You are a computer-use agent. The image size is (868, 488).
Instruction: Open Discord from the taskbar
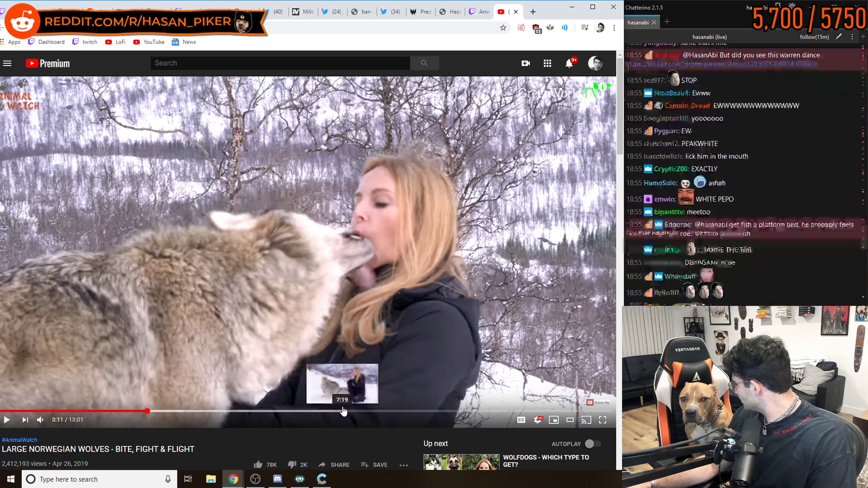(x=278, y=479)
